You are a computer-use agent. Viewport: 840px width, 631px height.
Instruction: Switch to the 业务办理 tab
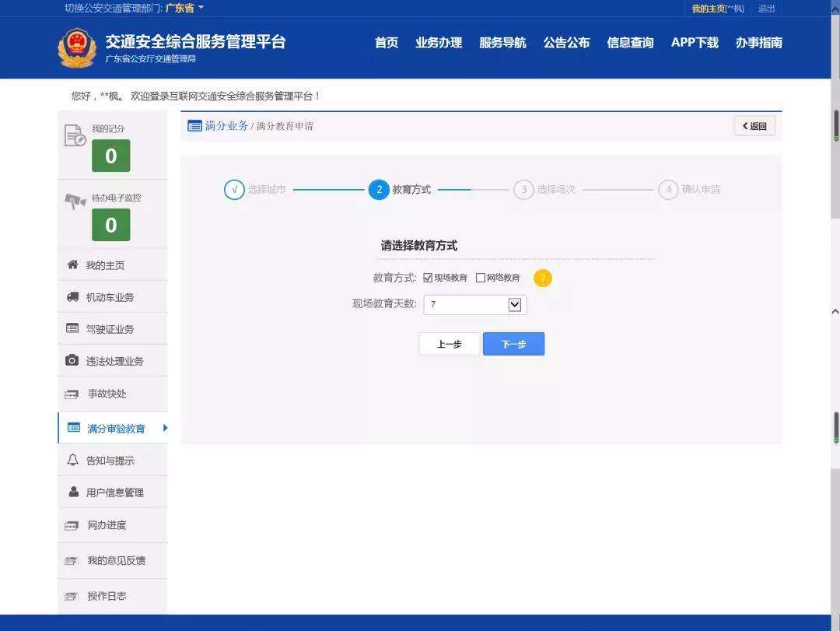point(439,44)
